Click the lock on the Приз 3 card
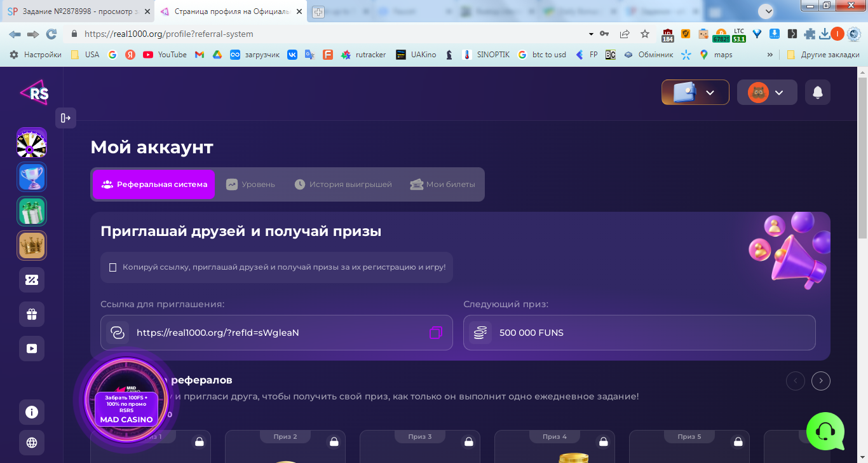The image size is (868, 463). tap(469, 441)
